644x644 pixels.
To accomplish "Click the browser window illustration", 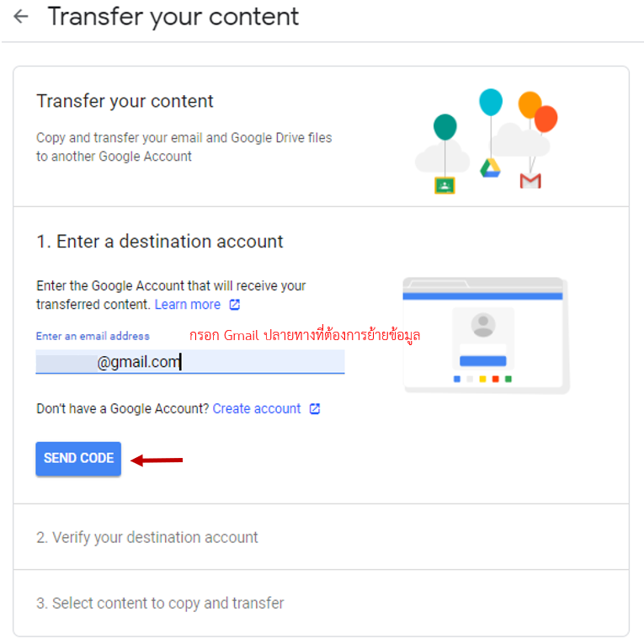I will [x=485, y=334].
